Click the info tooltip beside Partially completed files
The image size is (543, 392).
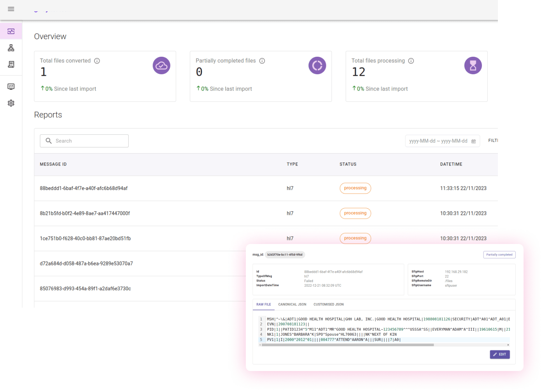click(262, 61)
